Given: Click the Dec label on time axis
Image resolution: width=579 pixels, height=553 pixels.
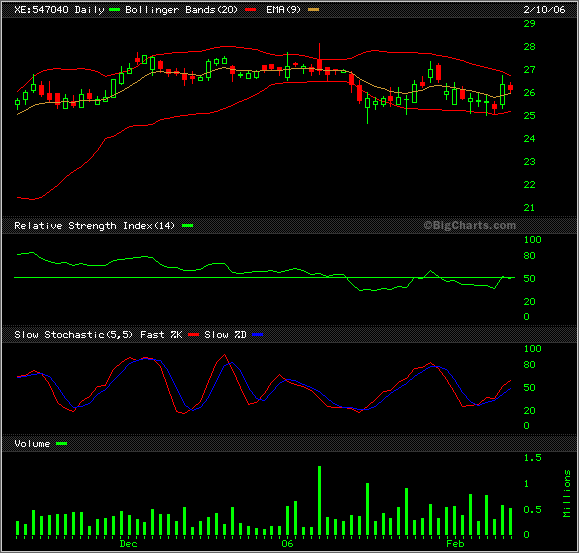Looking at the screenshot, I should point(129,544).
